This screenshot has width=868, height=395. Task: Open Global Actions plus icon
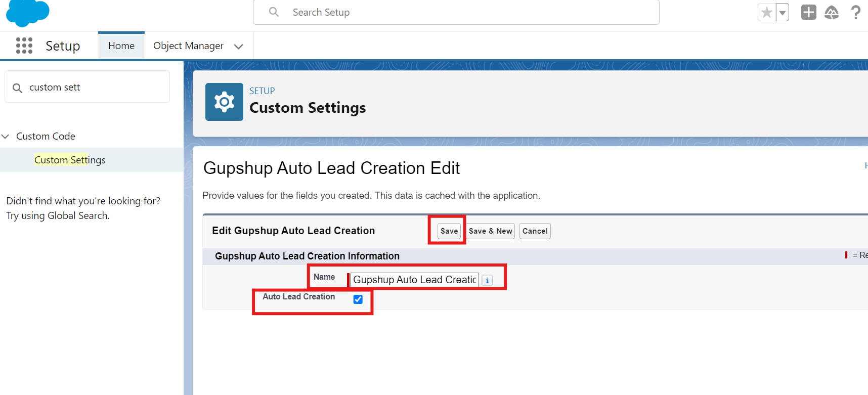coord(809,12)
